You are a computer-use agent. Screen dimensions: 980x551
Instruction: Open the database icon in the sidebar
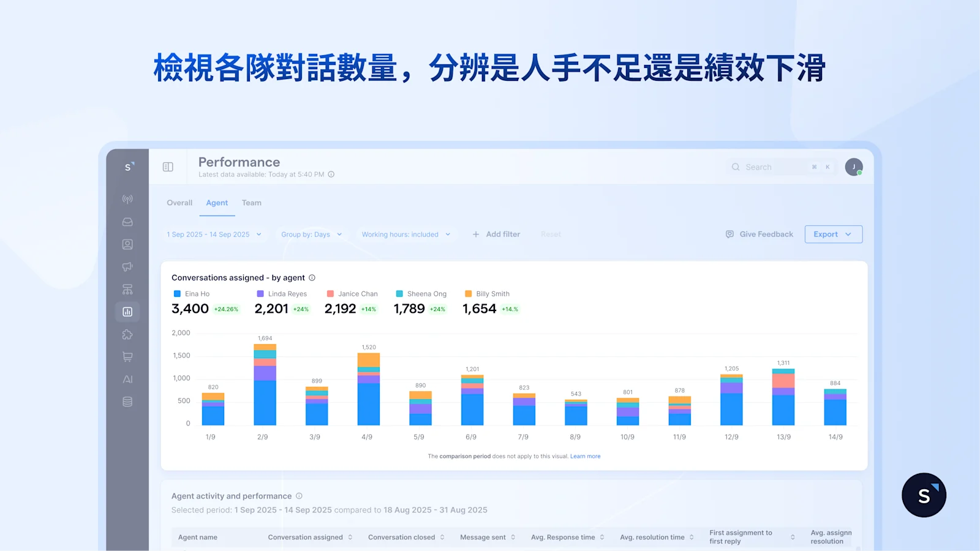[x=127, y=401]
